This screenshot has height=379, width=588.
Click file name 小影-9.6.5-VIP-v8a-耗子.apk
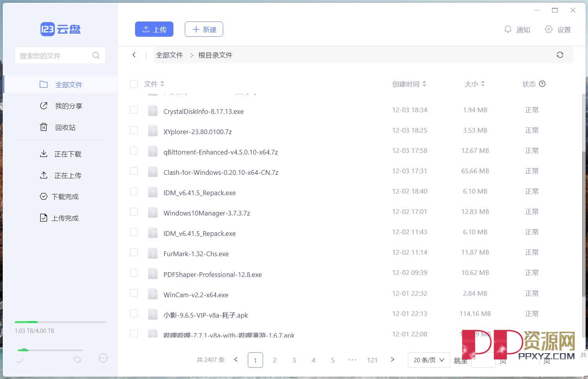(206, 315)
